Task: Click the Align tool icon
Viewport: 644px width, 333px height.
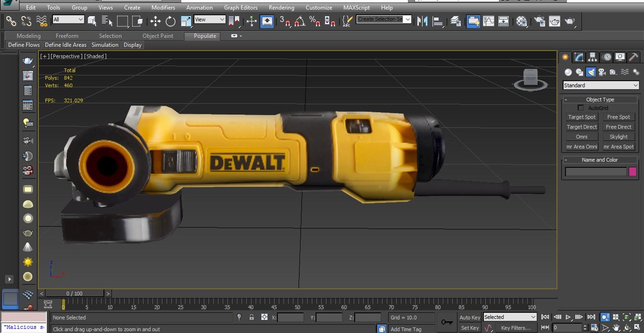Action: (437, 21)
